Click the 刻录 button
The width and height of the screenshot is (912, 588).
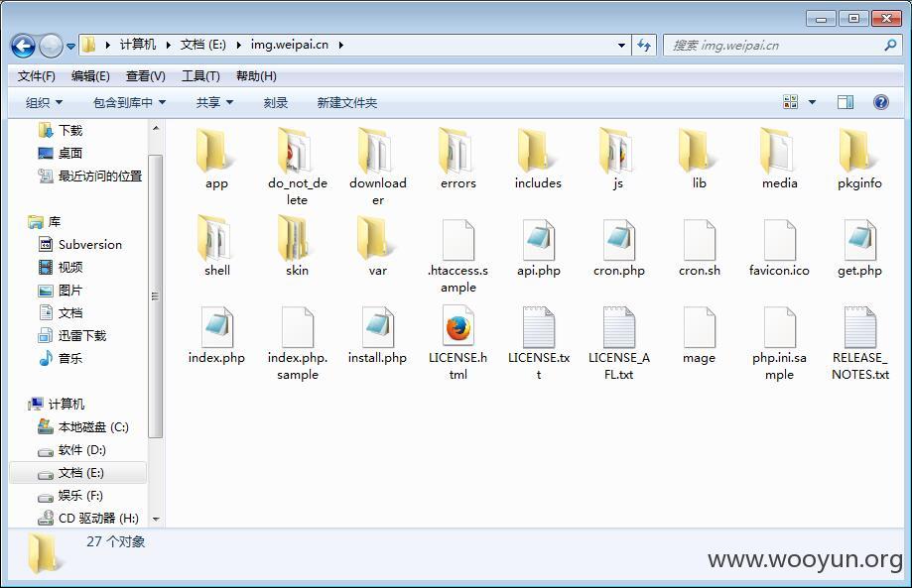coord(275,103)
